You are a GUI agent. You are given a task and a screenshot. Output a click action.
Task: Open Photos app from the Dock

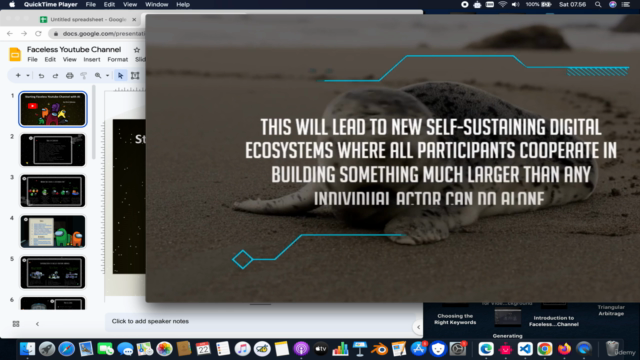point(164,349)
